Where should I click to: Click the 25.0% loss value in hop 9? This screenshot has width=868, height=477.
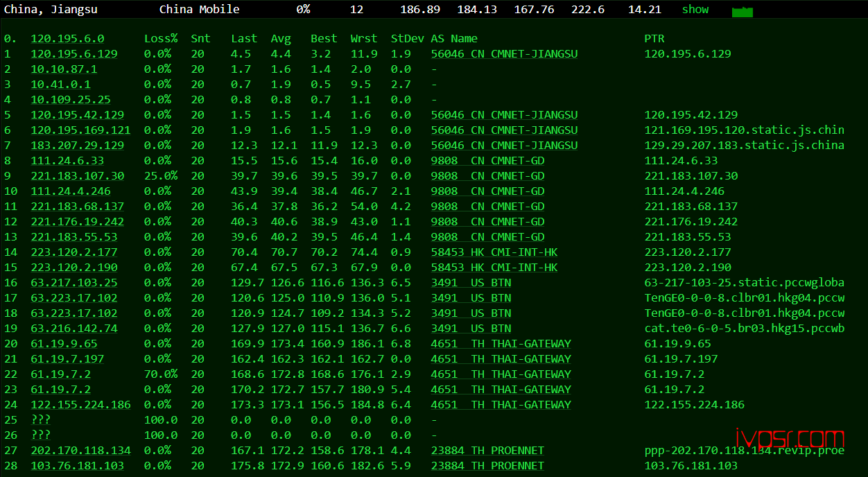coord(161,176)
